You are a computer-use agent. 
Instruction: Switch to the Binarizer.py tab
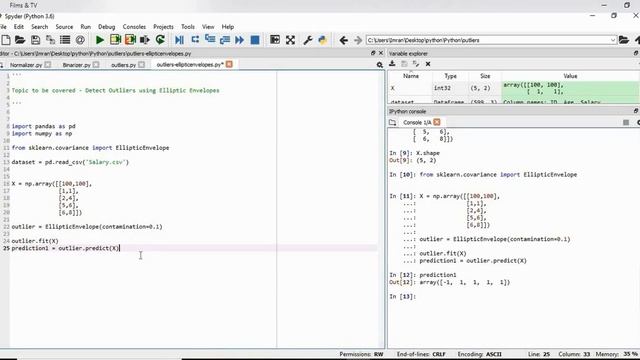pos(76,65)
